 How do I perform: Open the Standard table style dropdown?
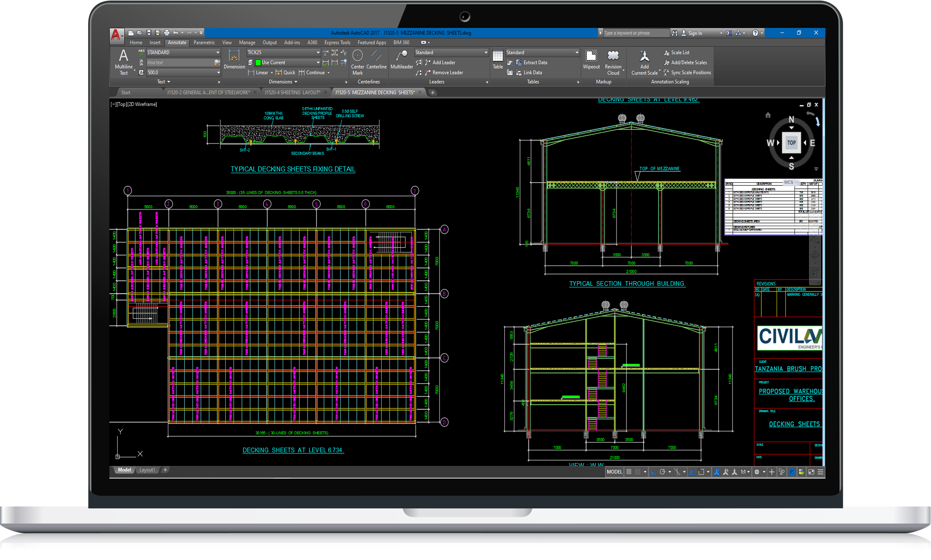point(542,52)
